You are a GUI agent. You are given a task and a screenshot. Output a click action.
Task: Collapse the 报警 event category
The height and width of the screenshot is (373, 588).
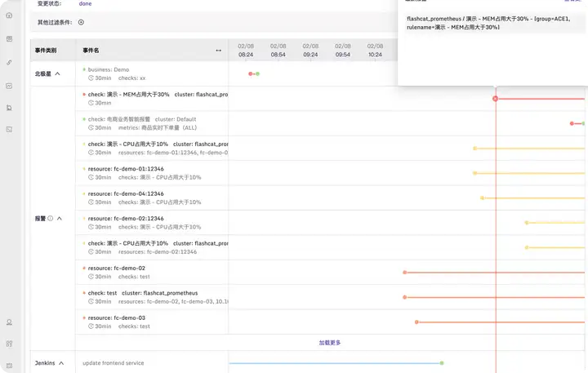(60, 219)
